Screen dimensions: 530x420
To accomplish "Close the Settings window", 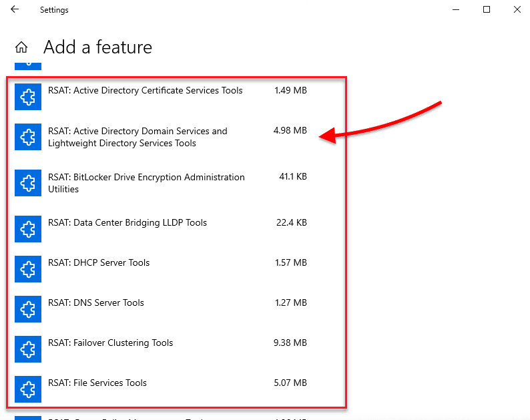I will click(x=517, y=9).
